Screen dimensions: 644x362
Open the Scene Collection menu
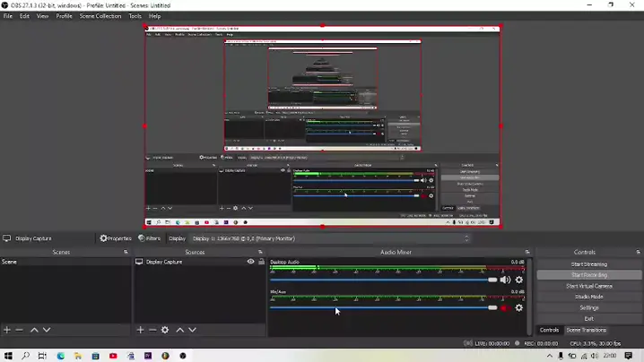point(100,16)
